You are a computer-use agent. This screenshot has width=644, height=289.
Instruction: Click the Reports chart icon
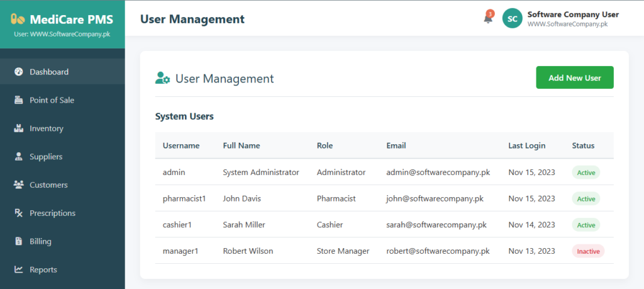click(18, 269)
